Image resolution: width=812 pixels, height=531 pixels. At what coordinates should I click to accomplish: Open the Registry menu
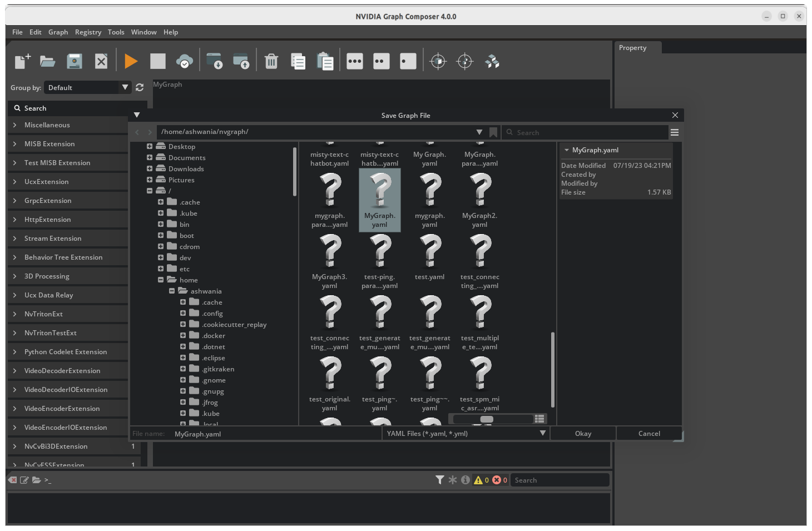pos(88,32)
